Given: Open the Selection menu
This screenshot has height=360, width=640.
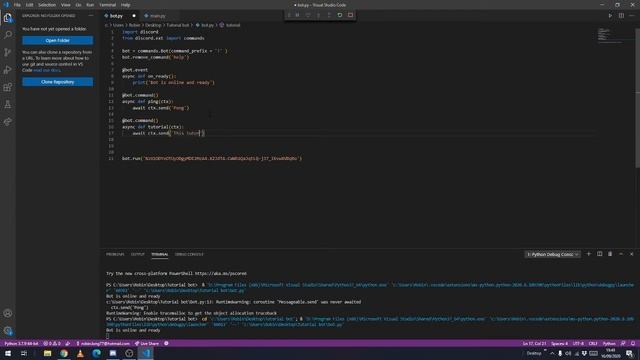Looking at the screenshot, I should click(x=47, y=5).
